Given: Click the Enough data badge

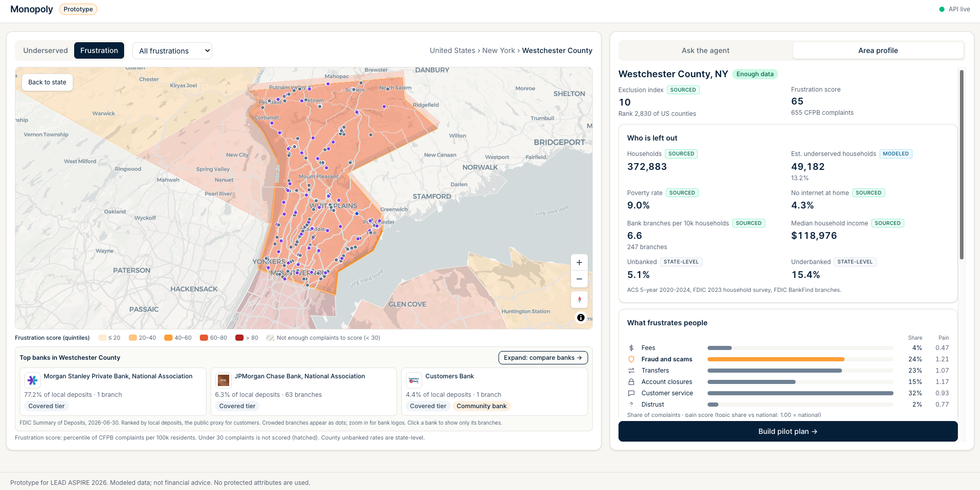Looking at the screenshot, I should [x=755, y=74].
